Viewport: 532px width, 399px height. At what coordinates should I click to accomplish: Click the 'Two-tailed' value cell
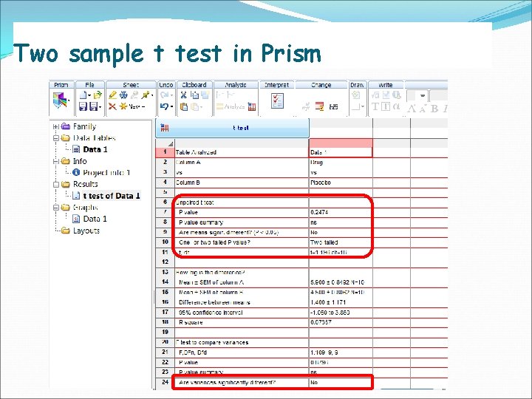341,242
